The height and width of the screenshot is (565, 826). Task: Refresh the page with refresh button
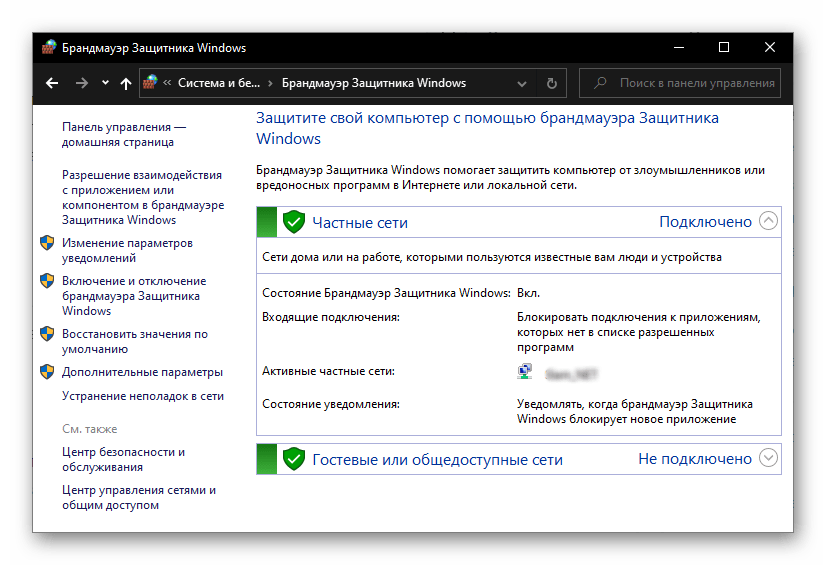(x=552, y=83)
